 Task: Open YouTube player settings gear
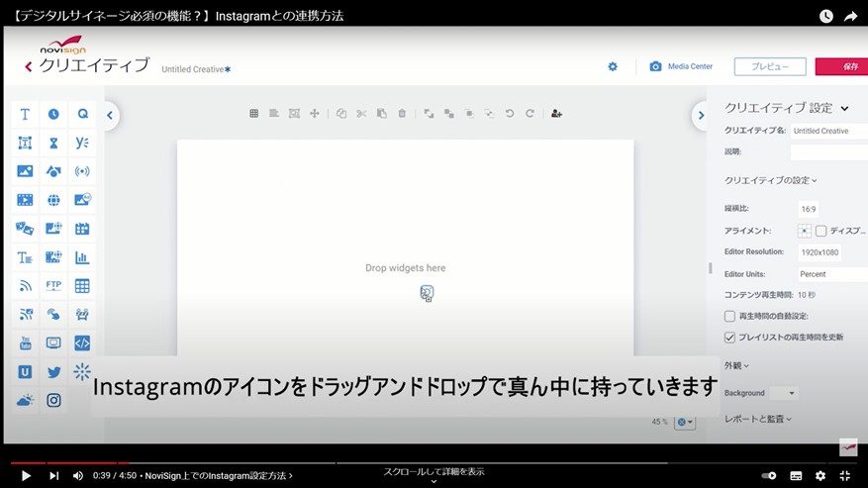(x=820, y=475)
